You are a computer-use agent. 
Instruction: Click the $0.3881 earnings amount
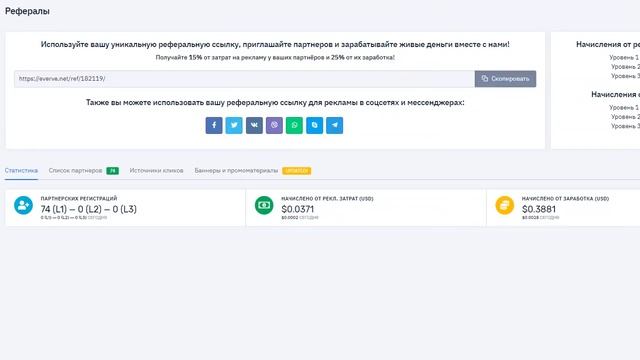(538, 209)
